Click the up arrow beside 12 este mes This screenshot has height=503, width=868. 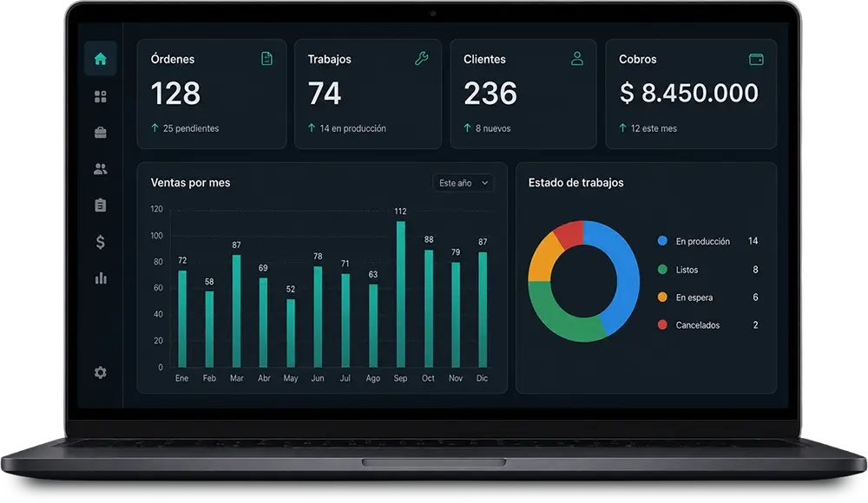point(622,127)
